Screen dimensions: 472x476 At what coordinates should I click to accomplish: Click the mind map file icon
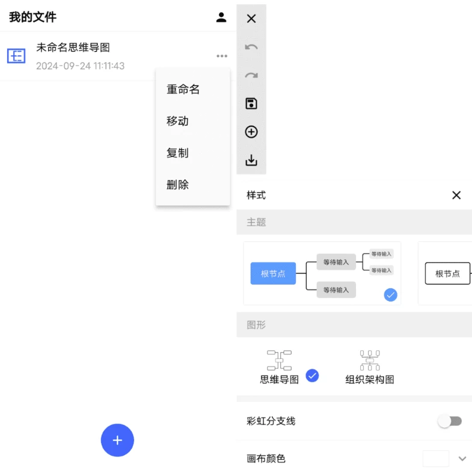[x=16, y=56]
